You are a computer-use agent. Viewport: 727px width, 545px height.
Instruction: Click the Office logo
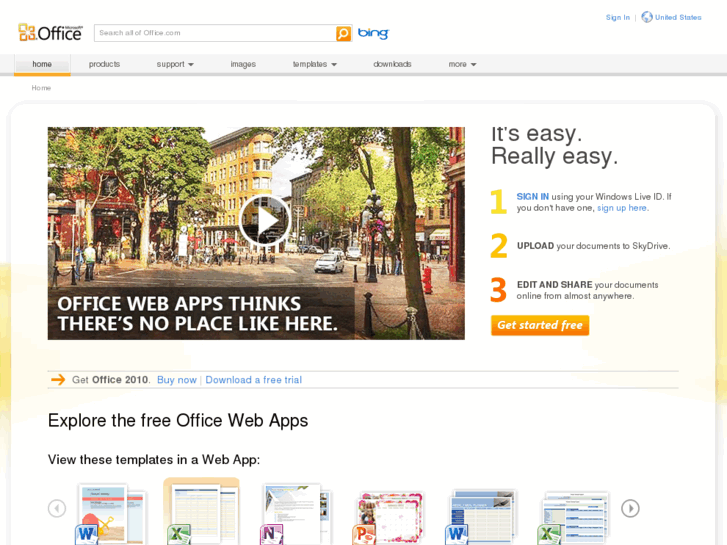[50, 32]
